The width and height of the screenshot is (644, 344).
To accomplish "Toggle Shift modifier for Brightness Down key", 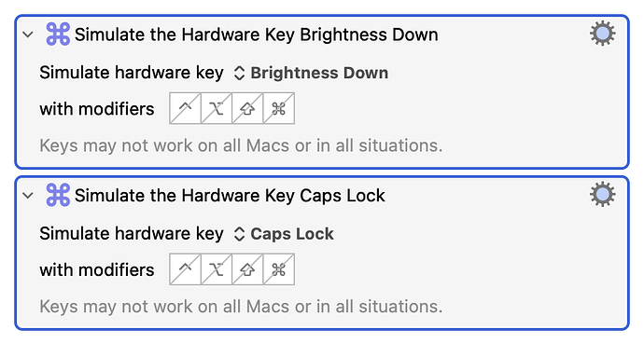I will (x=247, y=108).
